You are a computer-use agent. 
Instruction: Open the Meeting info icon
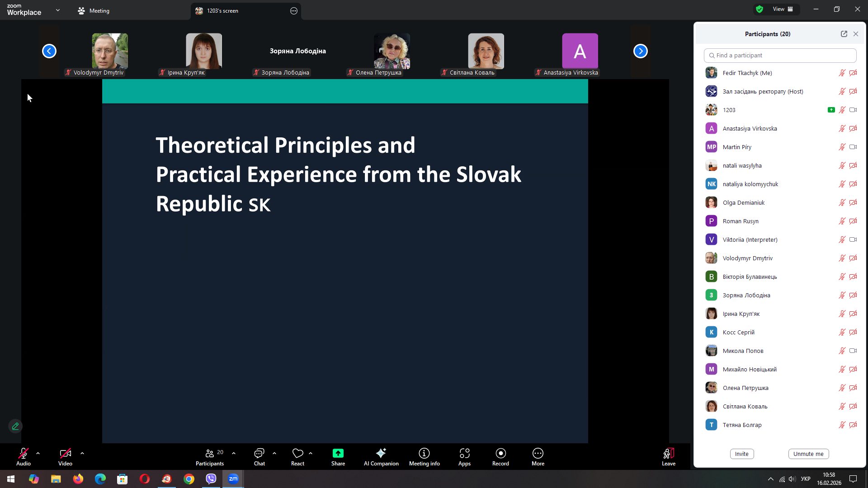pyautogui.click(x=424, y=456)
